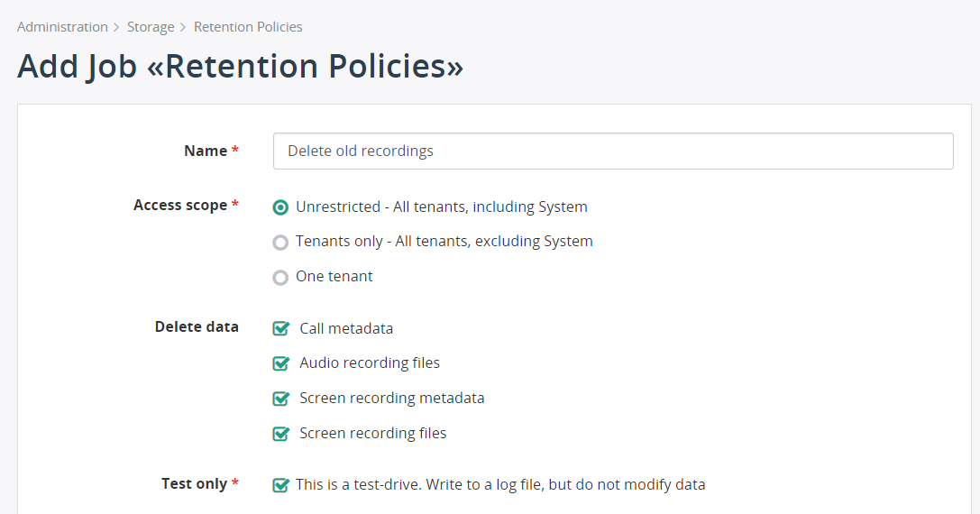Disable the test-drive checkbox
Image resolution: width=980 pixels, height=514 pixels.
tap(281, 484)
